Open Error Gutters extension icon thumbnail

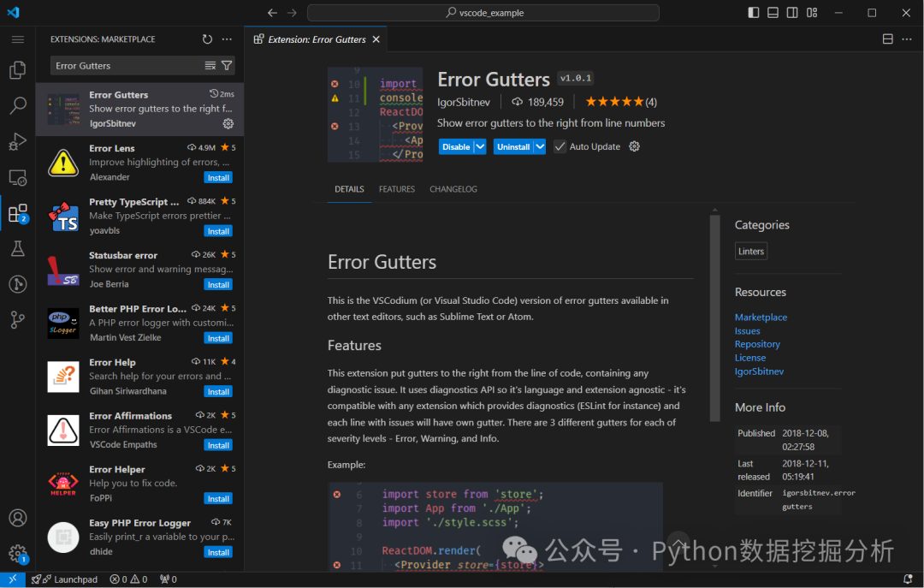[x=375, y=115]
